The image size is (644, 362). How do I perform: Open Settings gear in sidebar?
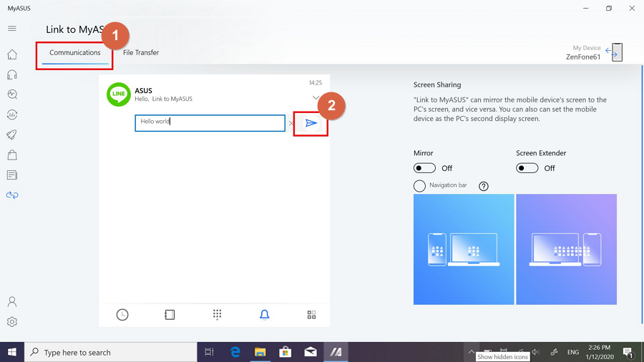click(12, 322)
